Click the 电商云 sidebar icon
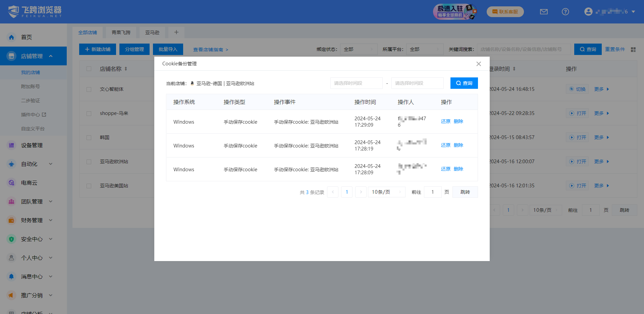 11,183
